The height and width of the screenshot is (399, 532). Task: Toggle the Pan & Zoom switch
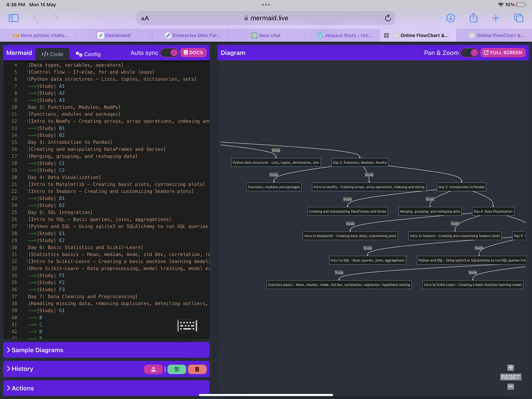point(469,52)
